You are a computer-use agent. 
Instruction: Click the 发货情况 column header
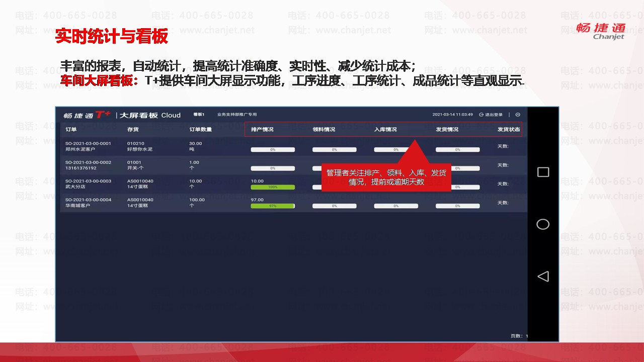pos(447,130)
